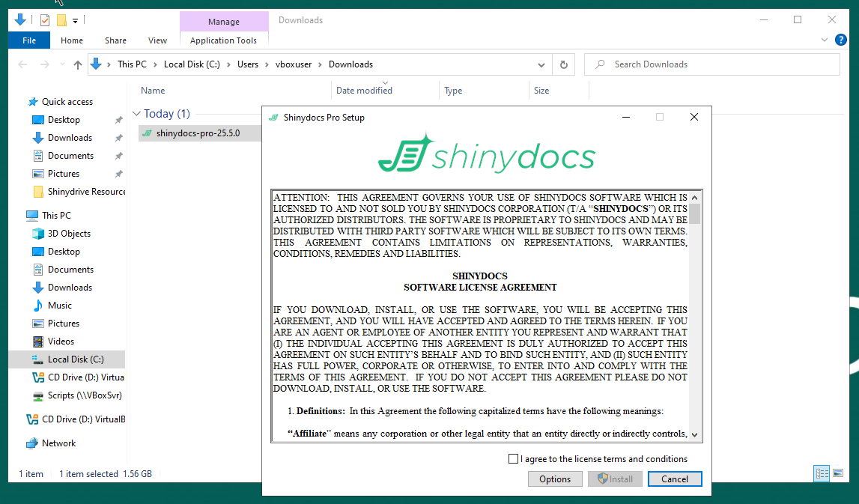Image resolution: width=859 pixels, height=504 pixels.
Task: Cancel the Shinydocs Pro Setup
Action: click(x=674, y=479)
